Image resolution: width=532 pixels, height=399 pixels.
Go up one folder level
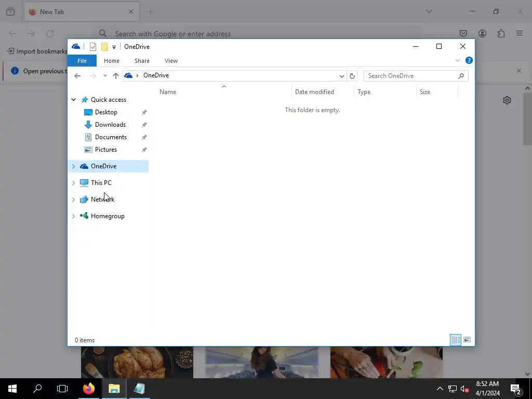pyautogui.click(x=116, y=76)
